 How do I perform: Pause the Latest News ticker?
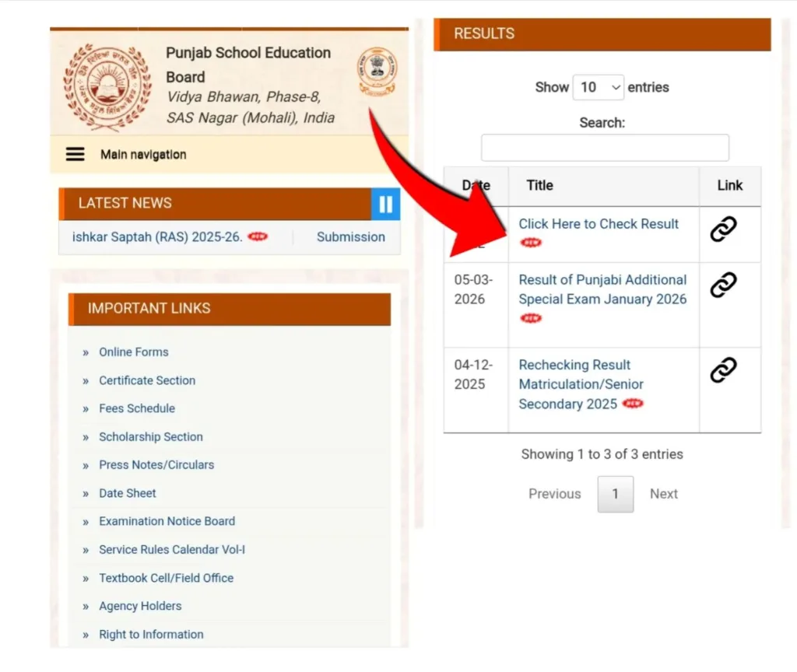pos(385,204)
